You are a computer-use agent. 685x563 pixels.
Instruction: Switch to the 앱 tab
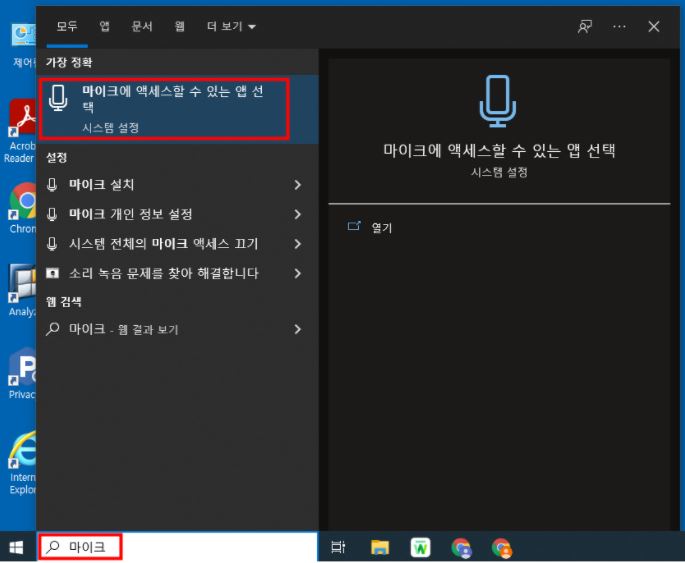104,26
